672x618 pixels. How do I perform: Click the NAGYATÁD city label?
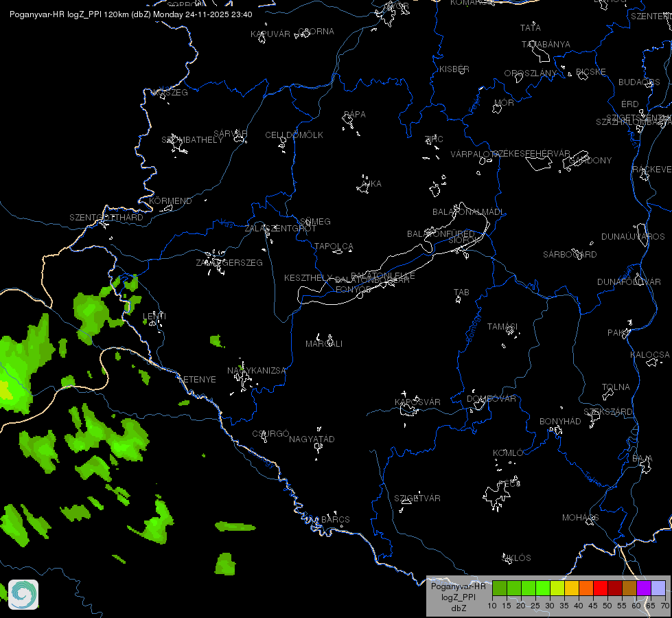click(312, 439)
